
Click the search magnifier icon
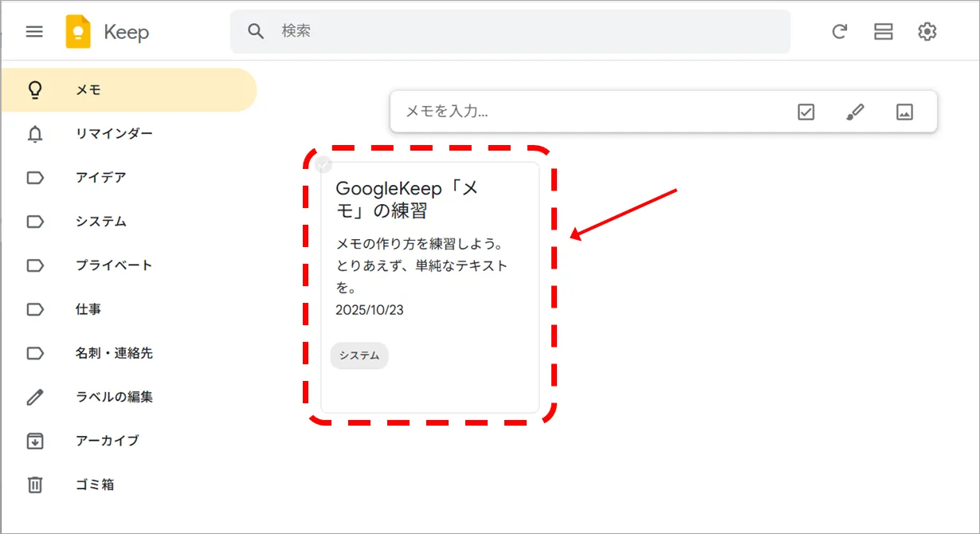tap(255, 31)
